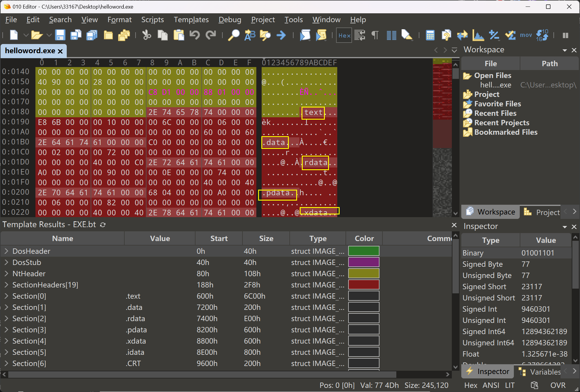The height and width of the screenshot is (392, 580).
Task: Expand the DosHeader row
Action: [6, 251]
